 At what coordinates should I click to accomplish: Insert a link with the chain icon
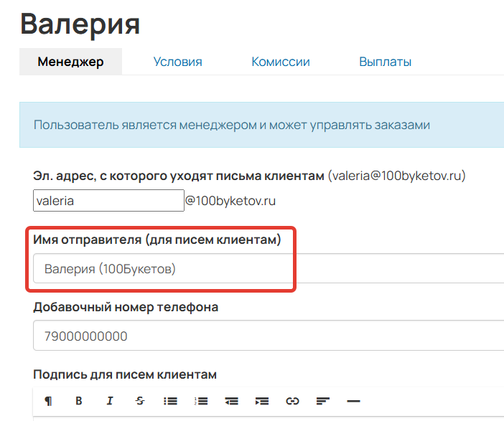tap(292, 401)
